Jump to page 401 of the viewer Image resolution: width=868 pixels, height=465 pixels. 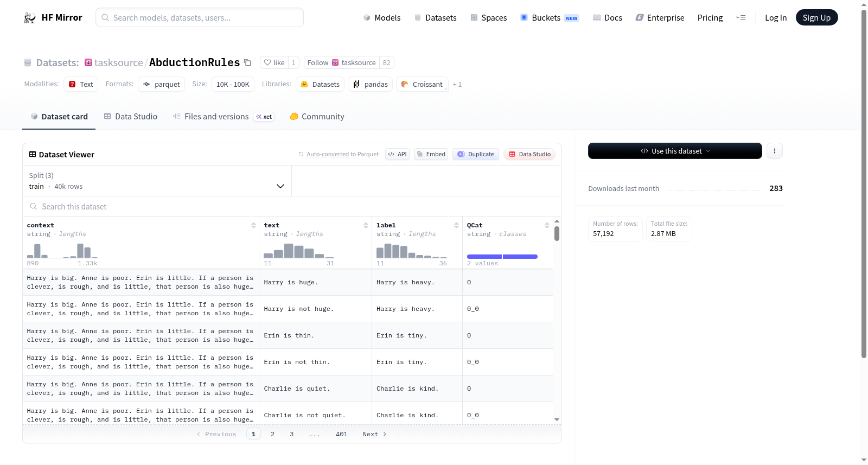(341, 434)
